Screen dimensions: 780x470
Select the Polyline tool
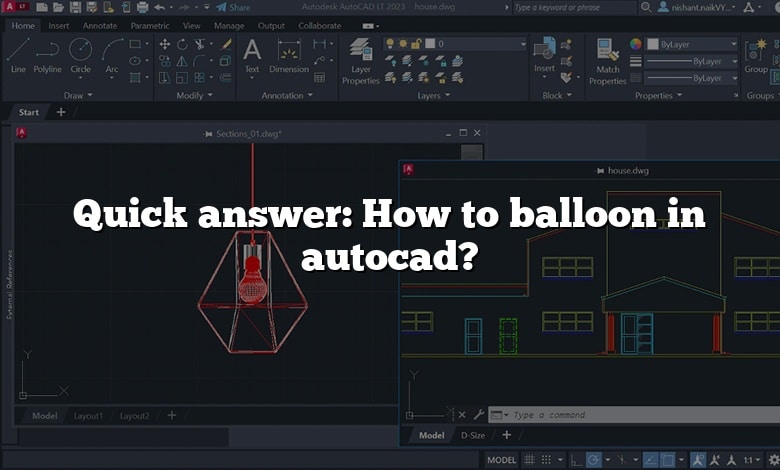click(47, 56)
